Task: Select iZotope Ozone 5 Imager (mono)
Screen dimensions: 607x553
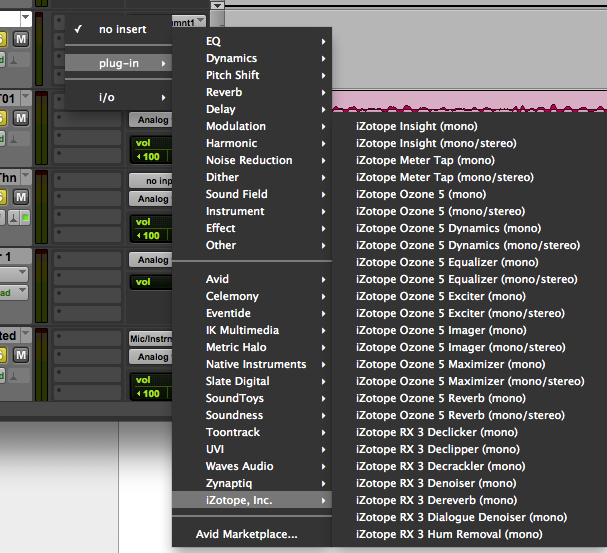Action: (x=470, y=330)
